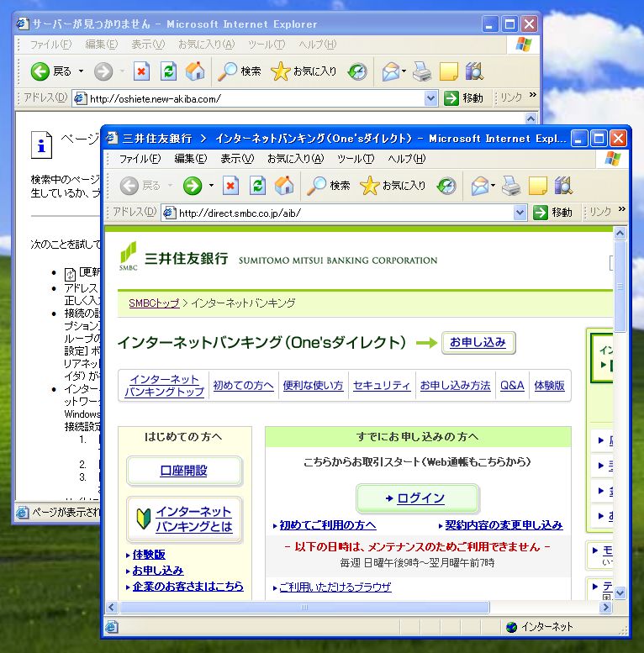The width and height of the screenshot is (644, 653).
Task: Click Research books icon in background window
Action: coord(474,71)
